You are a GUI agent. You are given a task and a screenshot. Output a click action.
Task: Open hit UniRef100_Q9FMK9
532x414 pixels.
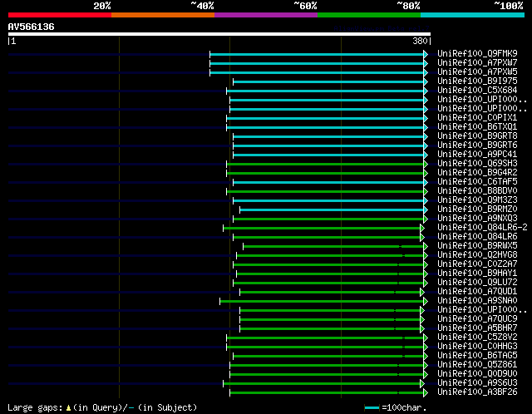[477, 53]
